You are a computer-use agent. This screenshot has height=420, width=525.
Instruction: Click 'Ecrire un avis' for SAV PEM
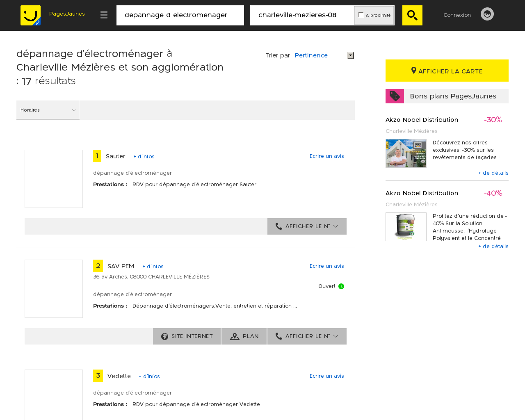click(327, 266)
